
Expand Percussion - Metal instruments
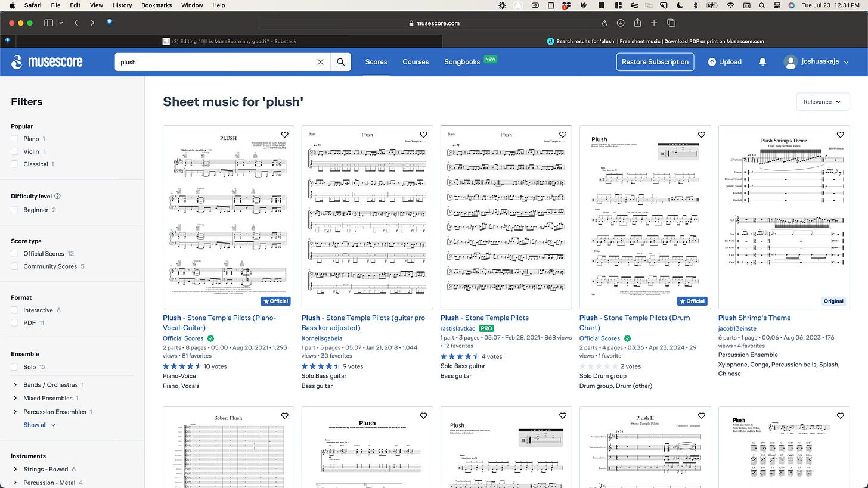coord(15,483)
